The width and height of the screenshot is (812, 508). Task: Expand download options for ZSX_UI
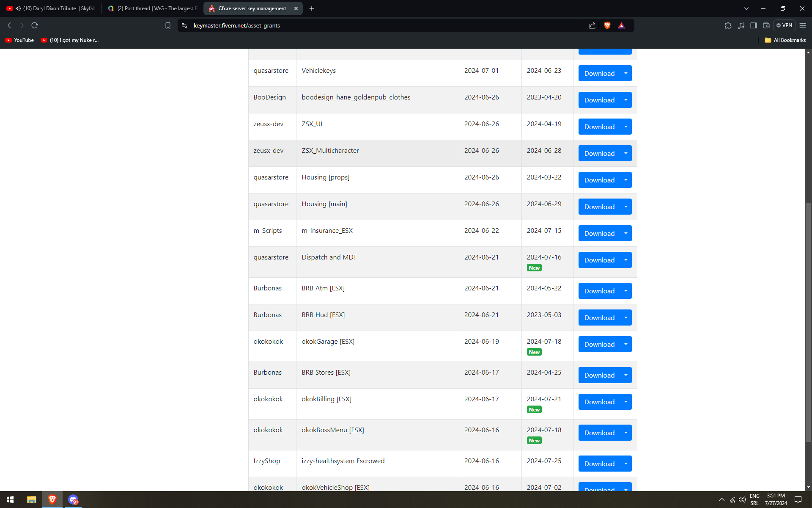626,127
